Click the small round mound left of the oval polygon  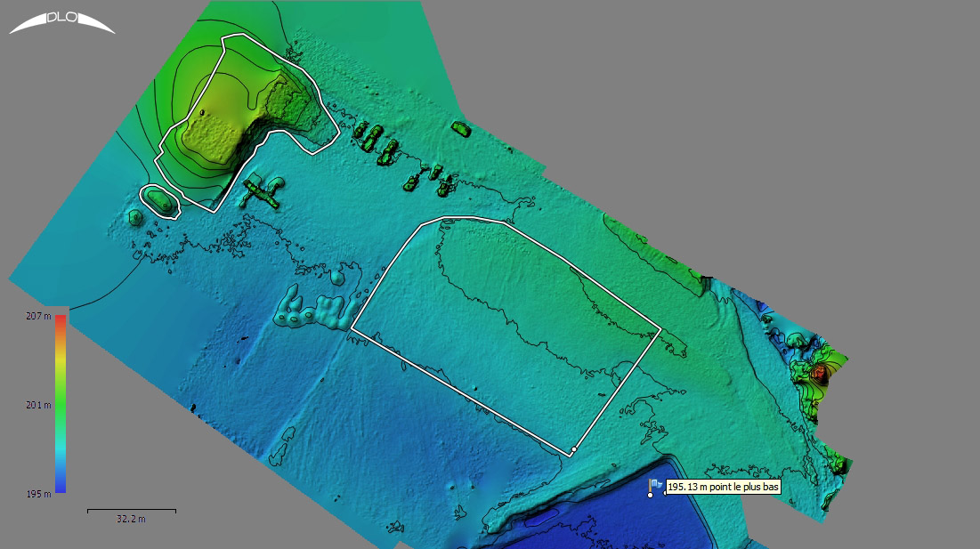click(x=134, y=217)
